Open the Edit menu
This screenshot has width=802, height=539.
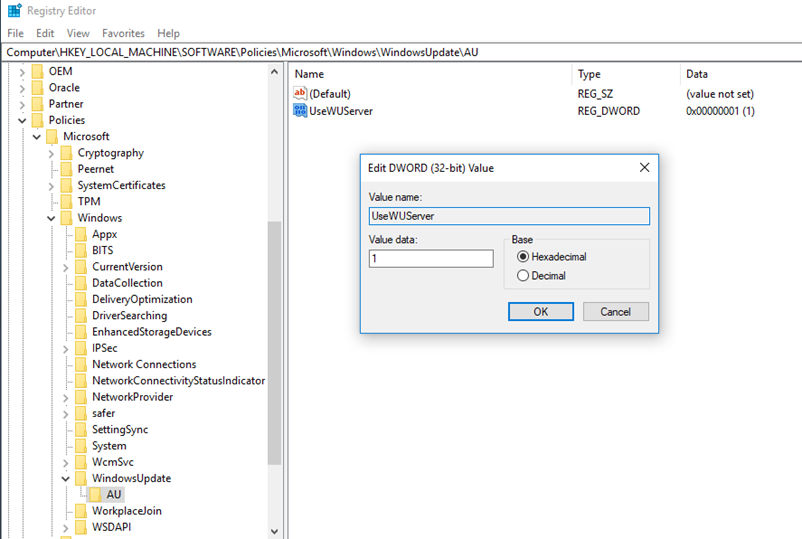coord(45,33)
